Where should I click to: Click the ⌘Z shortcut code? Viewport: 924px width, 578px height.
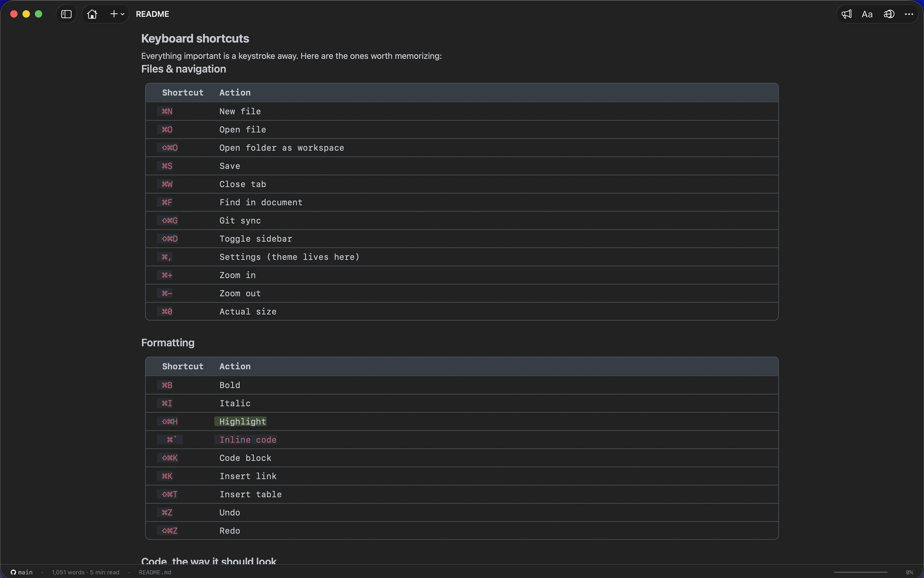point(167,512)
